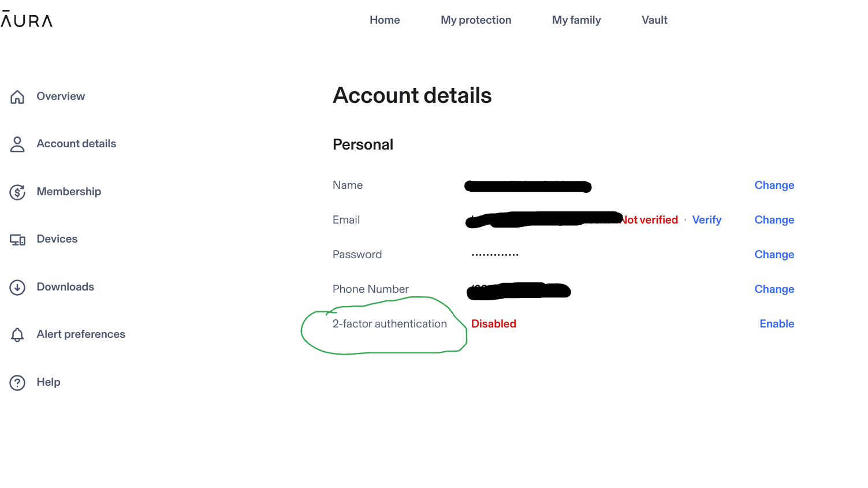Click the Alert preferences bell icon
Image resolution: width=868 pixels, height=488 pixels.
tap(17, 334)
